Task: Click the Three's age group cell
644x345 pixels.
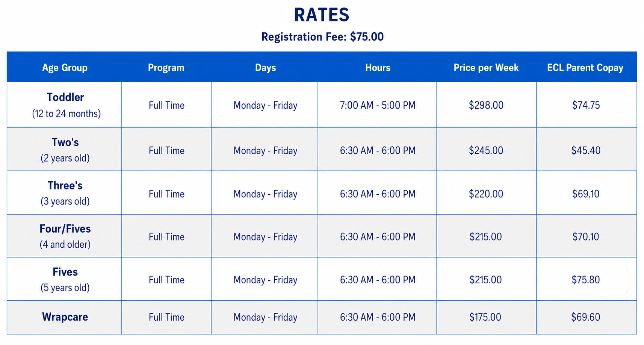Action: click(x=65, y=193)
